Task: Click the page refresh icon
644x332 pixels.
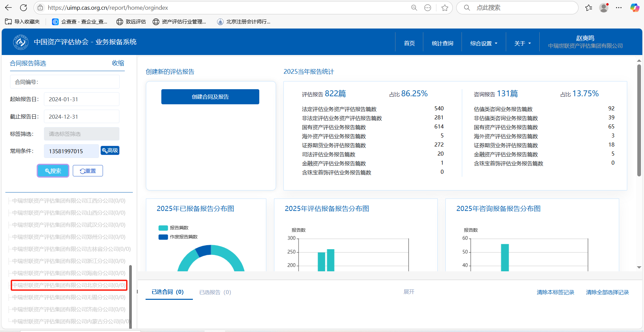Action: [x=23, y=8]
